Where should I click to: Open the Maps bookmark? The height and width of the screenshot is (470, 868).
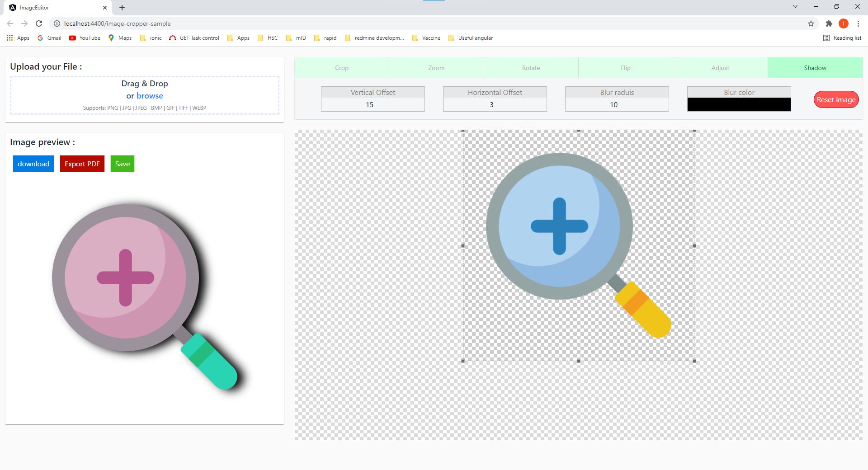coord(120,38)
